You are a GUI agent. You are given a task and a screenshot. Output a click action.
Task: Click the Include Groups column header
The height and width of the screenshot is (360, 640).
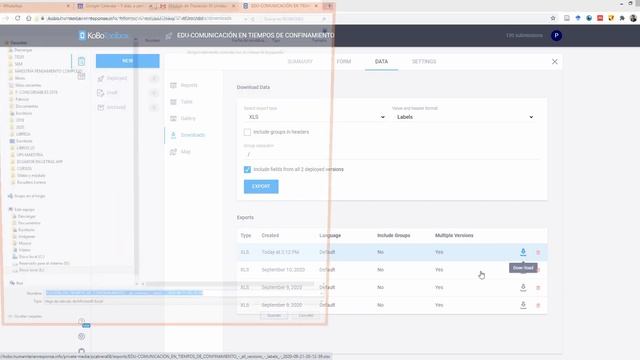393,236
